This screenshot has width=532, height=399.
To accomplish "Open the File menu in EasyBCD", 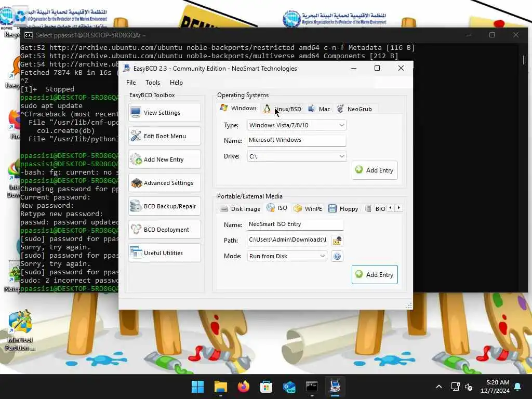I will coord(131,83).
